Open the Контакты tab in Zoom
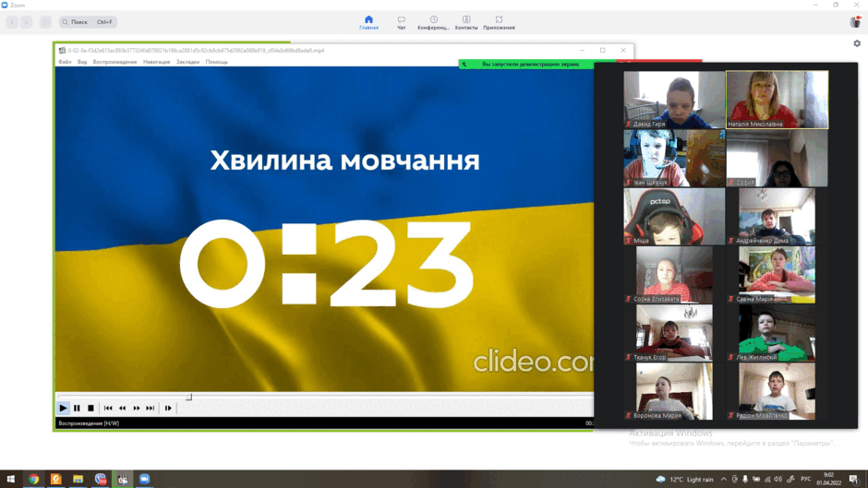Image resolution: width=868 pixels, height=488 pixels. tap(466, 22)
